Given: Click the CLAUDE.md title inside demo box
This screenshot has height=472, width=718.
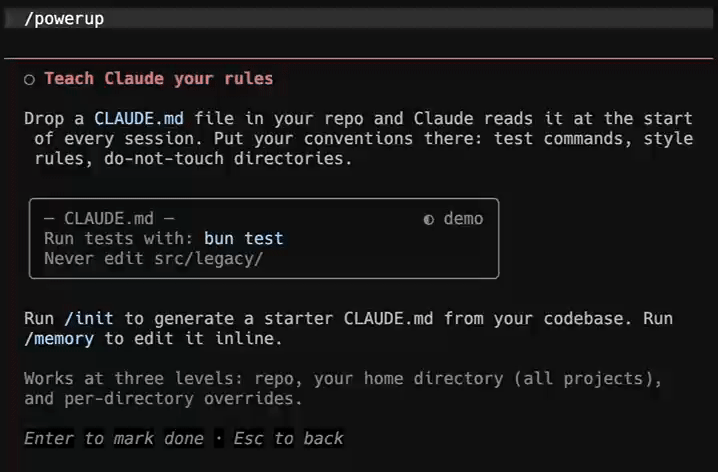Looking at the screenshot, I should point(109,219).
